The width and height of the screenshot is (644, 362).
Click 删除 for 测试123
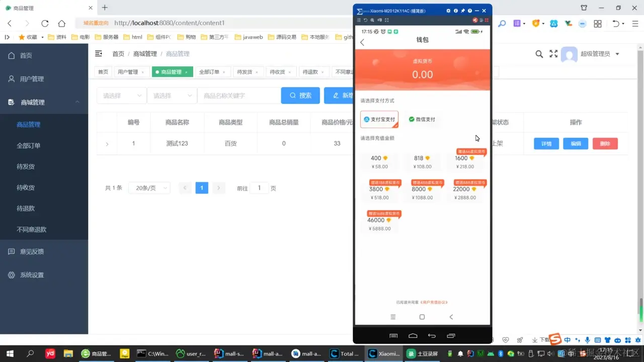coord(605,144)
